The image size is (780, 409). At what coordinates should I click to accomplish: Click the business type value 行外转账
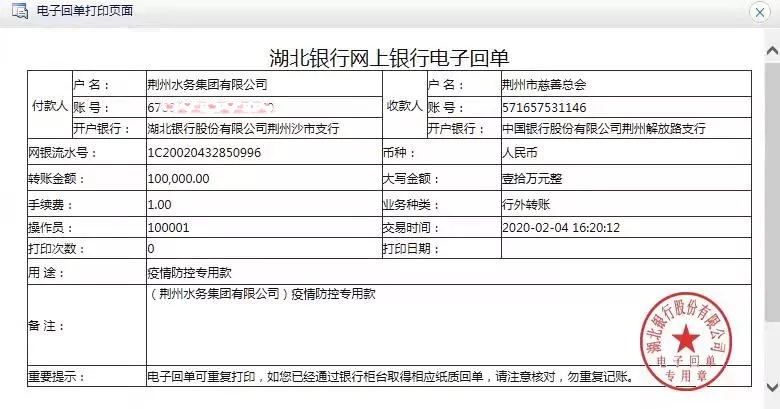(525, 203)
